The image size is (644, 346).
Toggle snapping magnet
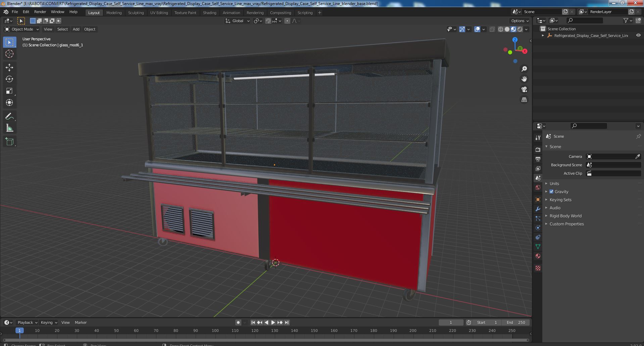pos(268,21)
